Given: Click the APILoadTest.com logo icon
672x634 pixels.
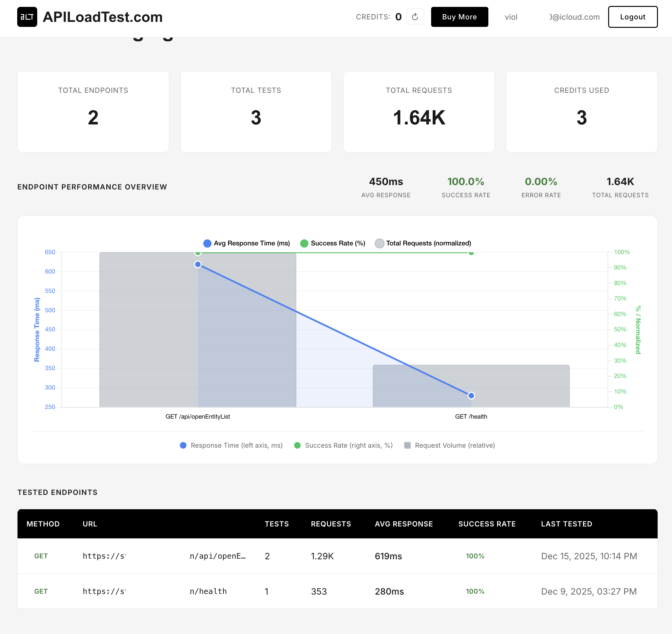Looking at the screenshot, I should [x=27, y=17].
